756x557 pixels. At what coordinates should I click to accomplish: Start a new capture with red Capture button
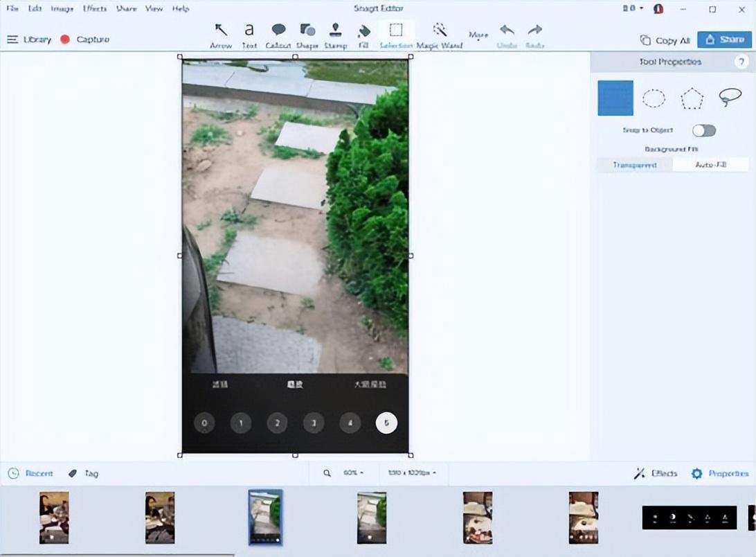[x=85, y=39]
